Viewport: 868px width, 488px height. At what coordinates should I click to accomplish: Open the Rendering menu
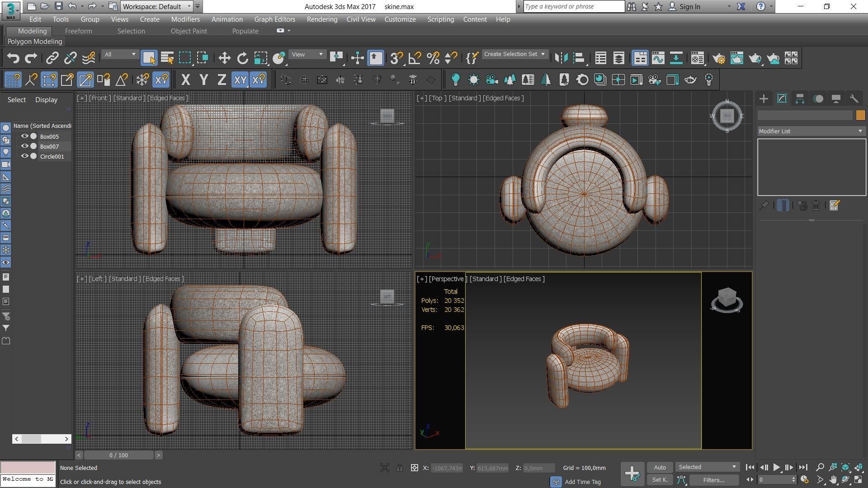(322, 19)
